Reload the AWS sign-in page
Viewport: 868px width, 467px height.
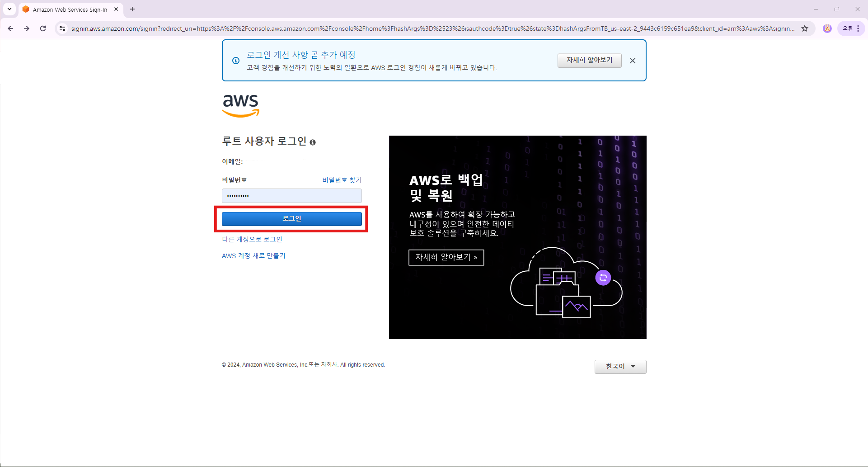[43, 28]
